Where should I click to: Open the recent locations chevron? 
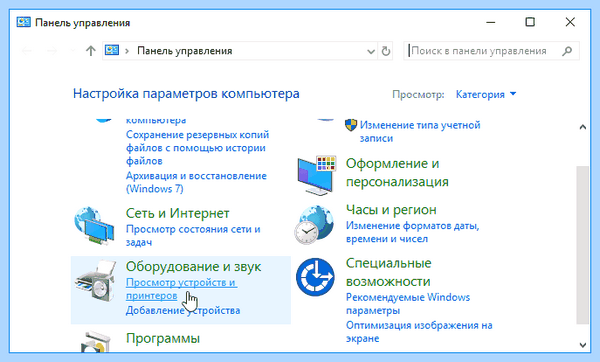[x=73, y=51]
